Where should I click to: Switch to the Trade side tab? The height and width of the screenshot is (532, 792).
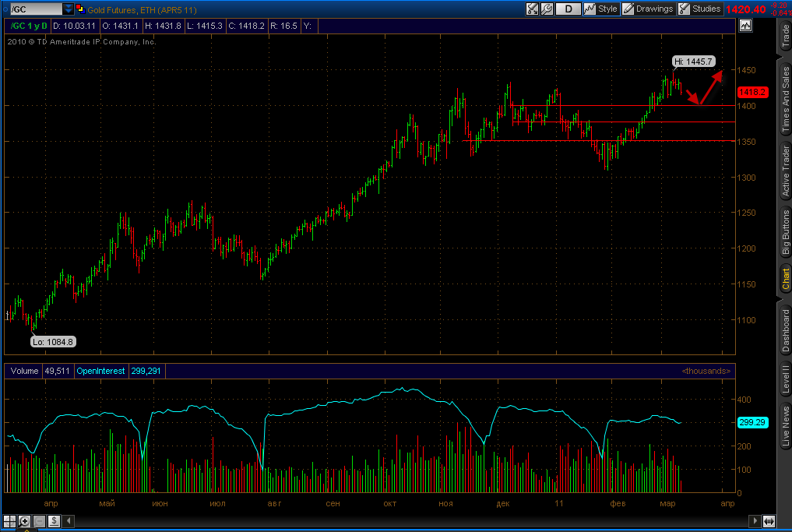(786, 36)
